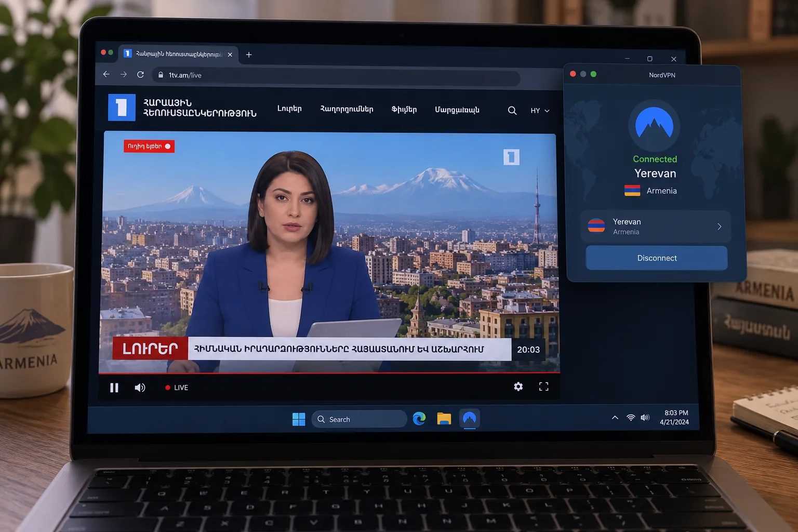Open Wi-Fi network settings in tray
This screenshot has width=798, height=532.
point(631,417)
